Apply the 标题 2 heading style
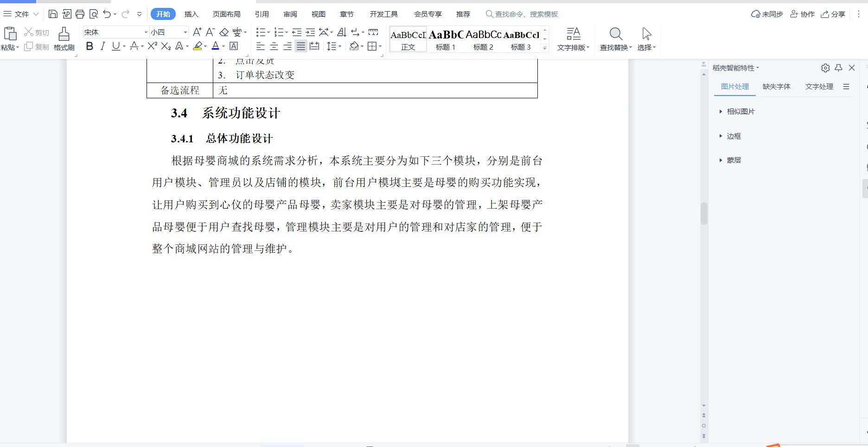868x447 pixels. (x=483, y=39)
